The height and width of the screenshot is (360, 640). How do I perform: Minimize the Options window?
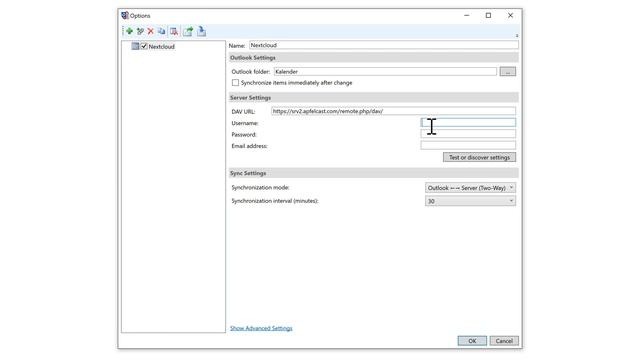click(x=467, y=16)
